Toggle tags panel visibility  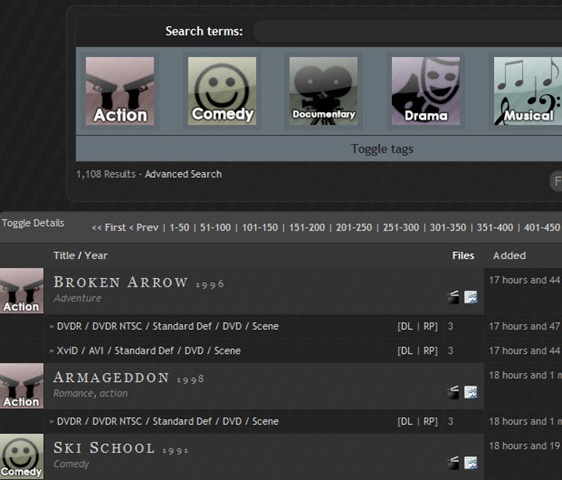point(382,149)
